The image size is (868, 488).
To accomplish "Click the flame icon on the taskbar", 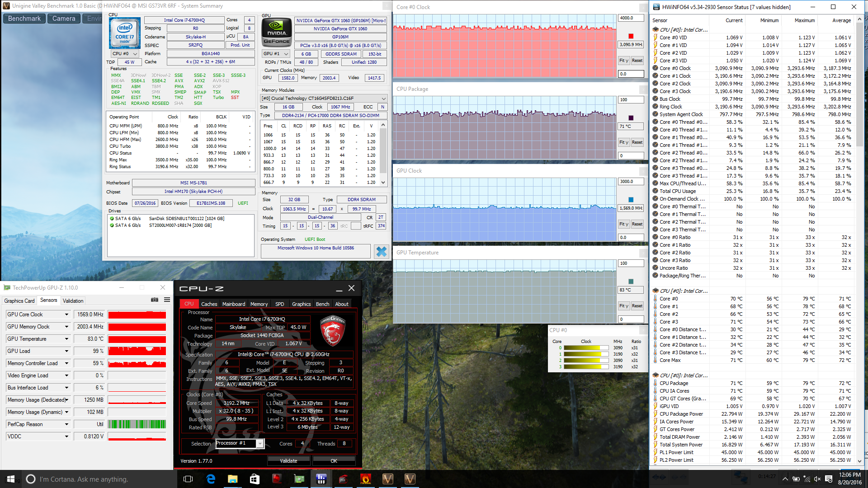I will (366, 479).
